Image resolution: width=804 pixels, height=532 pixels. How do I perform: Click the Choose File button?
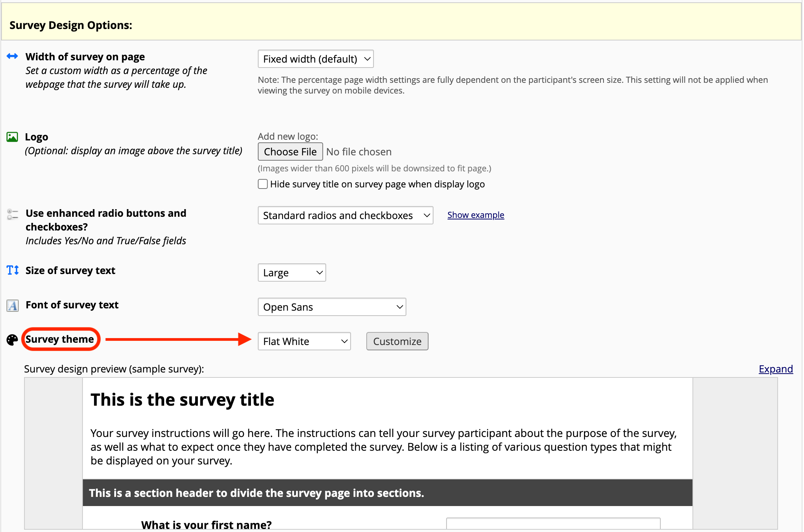[290, 152]
